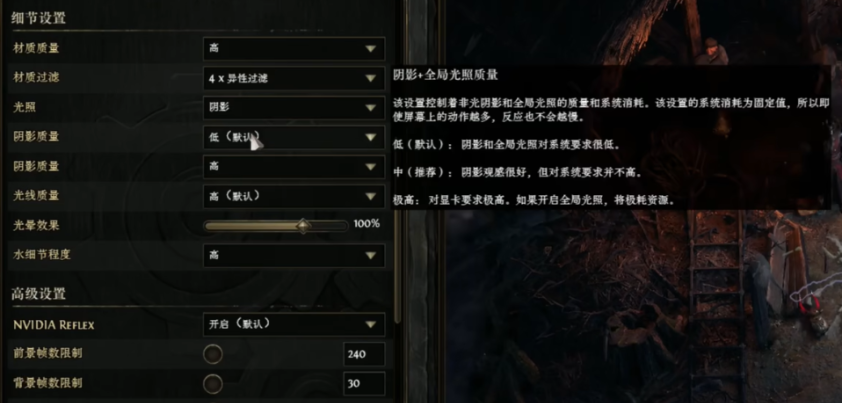Click the down arrow on 水细节程度 row
This screenshot has width=842, height=403.
370,256
